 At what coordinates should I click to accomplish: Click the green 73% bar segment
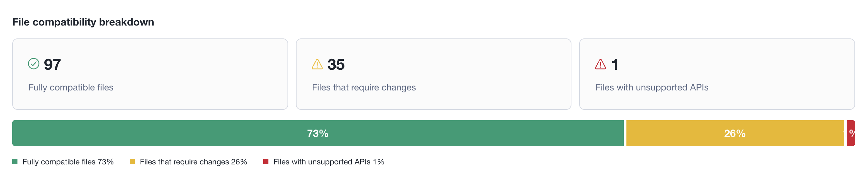317,133
